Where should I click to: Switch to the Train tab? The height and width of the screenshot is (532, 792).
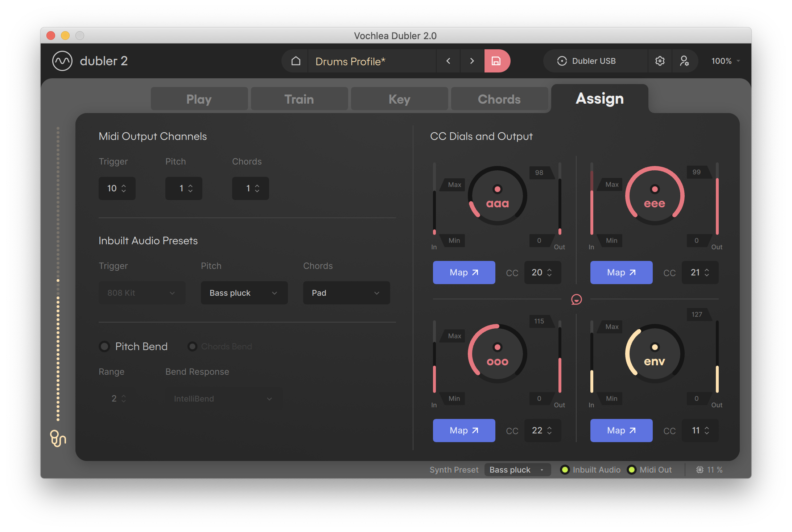coord(299,99)
